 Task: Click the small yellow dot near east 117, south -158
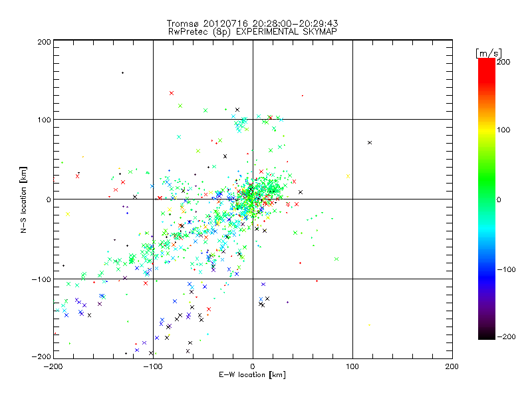370,325
